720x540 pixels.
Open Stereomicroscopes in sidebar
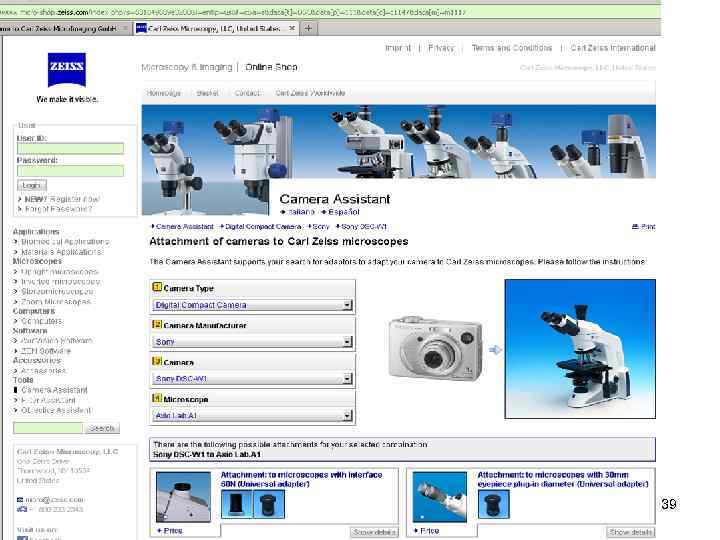point(57,292)
